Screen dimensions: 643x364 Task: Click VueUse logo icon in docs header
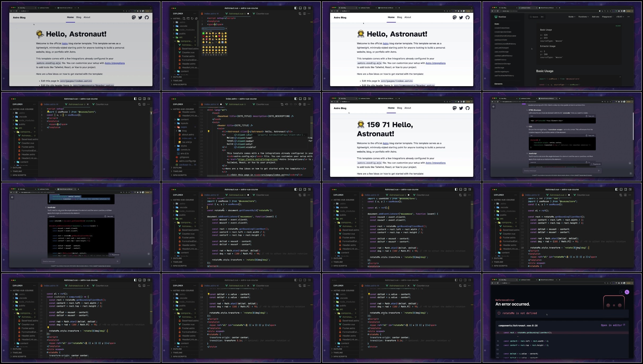pos(496,17)
